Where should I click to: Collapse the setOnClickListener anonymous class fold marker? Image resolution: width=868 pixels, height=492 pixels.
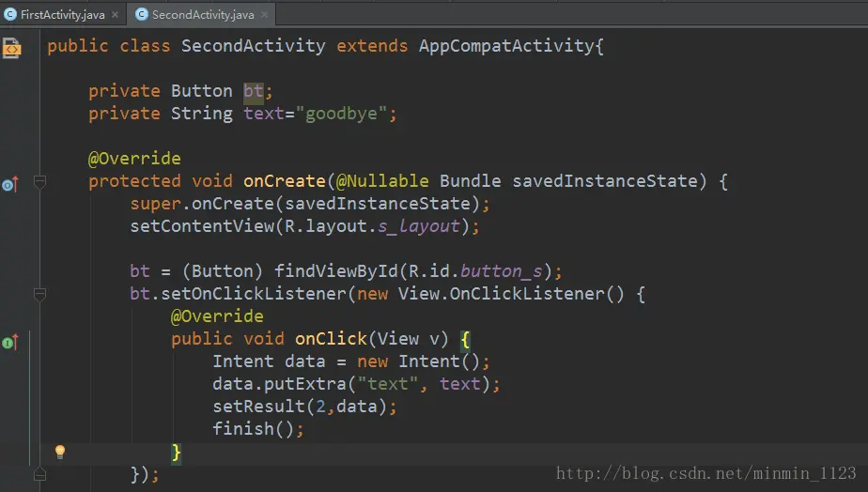[39, 295]
